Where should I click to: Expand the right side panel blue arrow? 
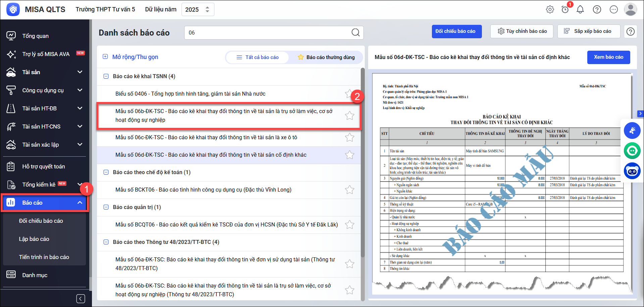coord(640,113)
